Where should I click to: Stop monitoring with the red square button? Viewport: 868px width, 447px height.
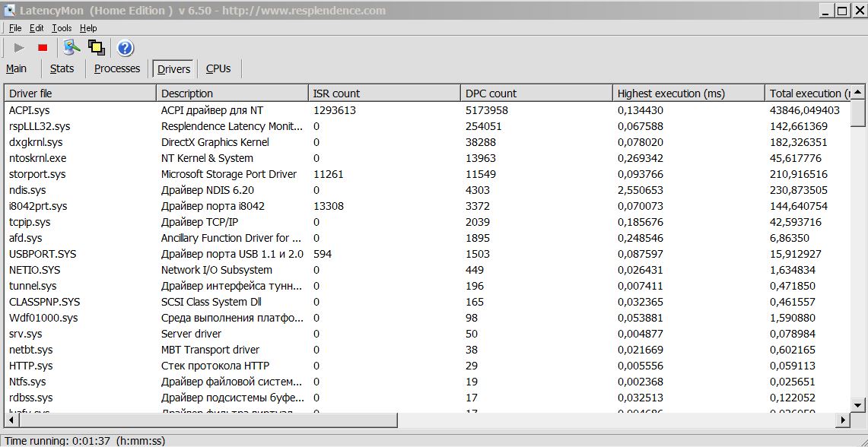click(x=43, y=48)
